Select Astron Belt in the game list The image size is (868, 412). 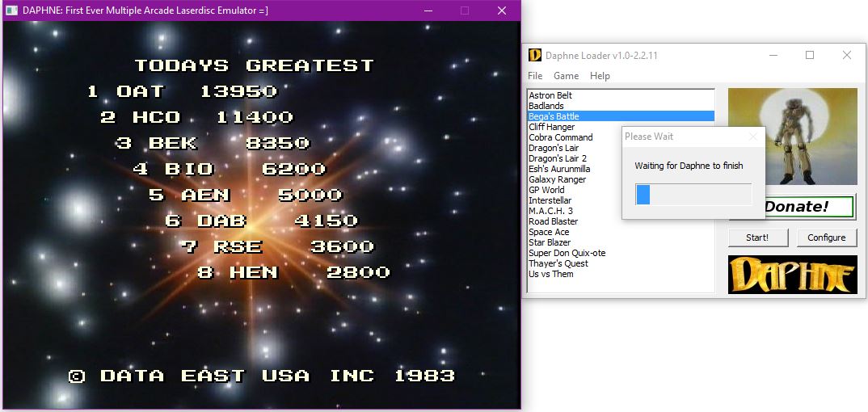click(621, 95)
